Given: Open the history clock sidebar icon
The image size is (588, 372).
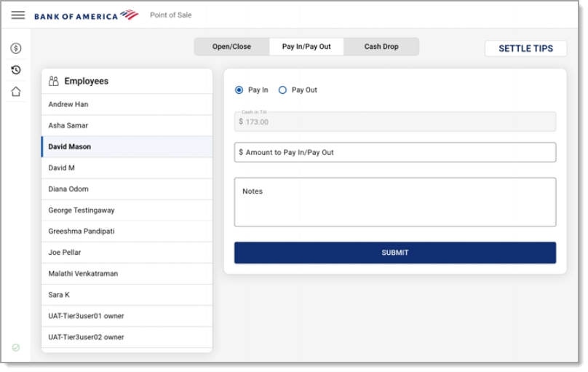Looking at the screenshot, I should pyautogui.click(x=16, y=70).
